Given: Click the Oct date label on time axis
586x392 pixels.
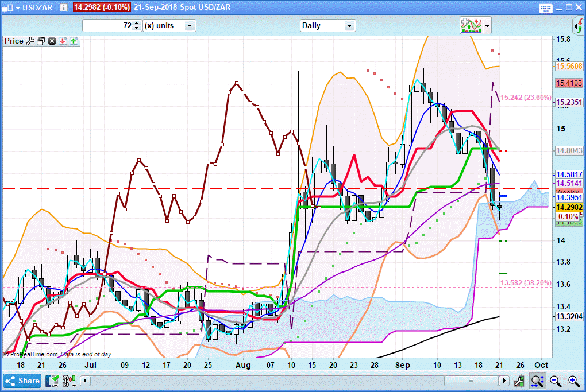Looking at the screenshot, I should pos(541,365).
